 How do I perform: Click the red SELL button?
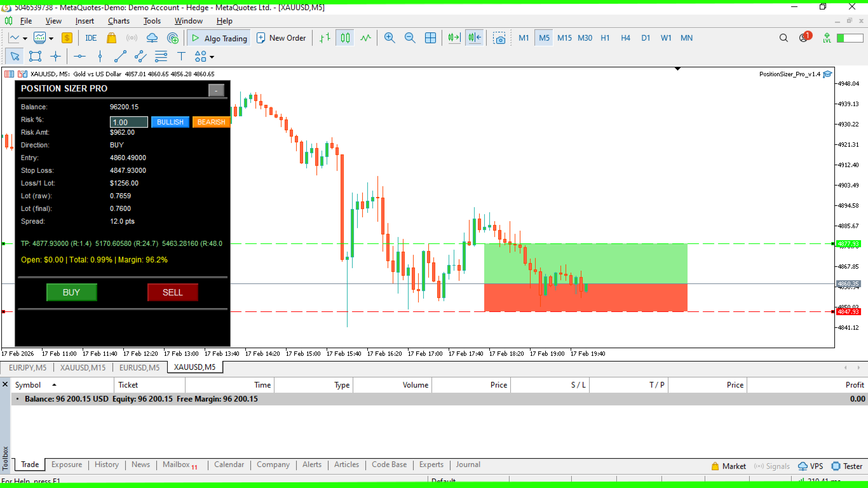173,292
